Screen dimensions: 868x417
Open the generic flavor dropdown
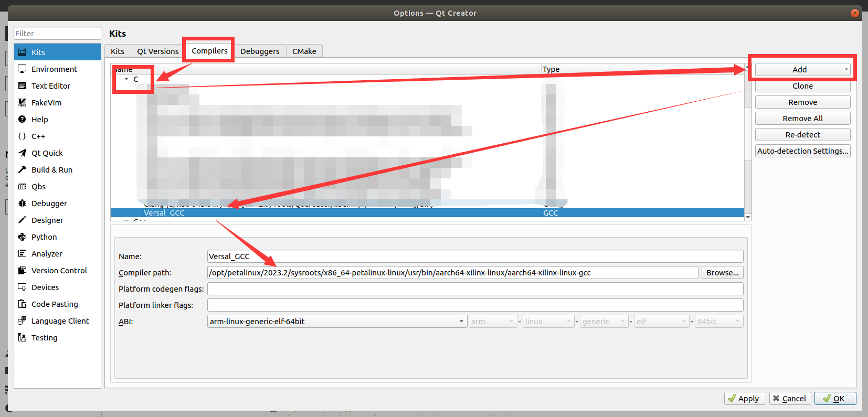604,322
